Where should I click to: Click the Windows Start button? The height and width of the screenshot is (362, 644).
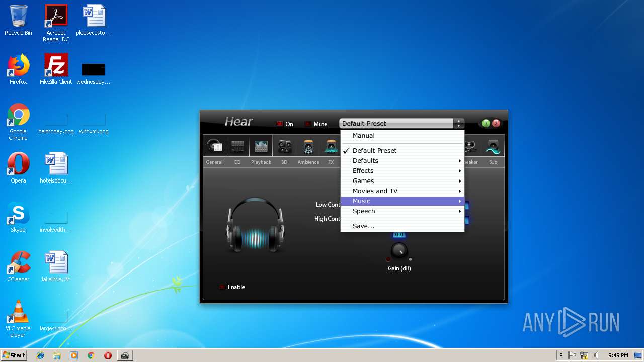coord(14,355)
